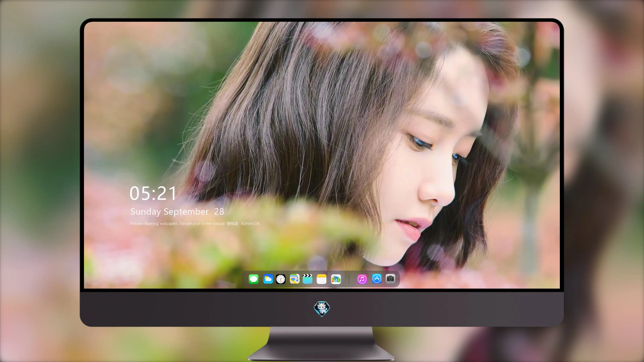Click the Sunday September 28 date text
The height and width of the screenshot is (362, 644).
click(177, 212)
